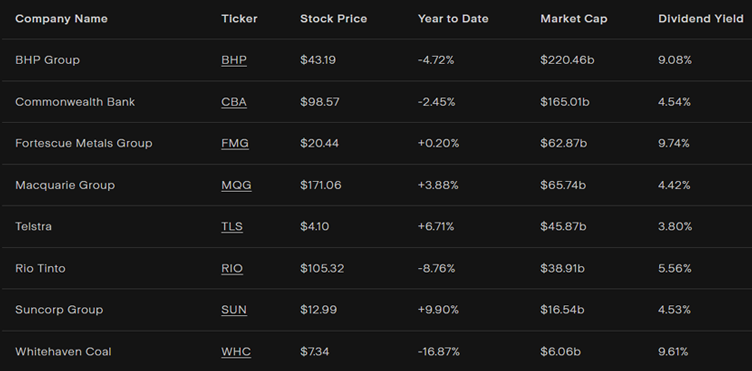Open the MQG ticker link

pyautogui.click(x=236, y=185)
